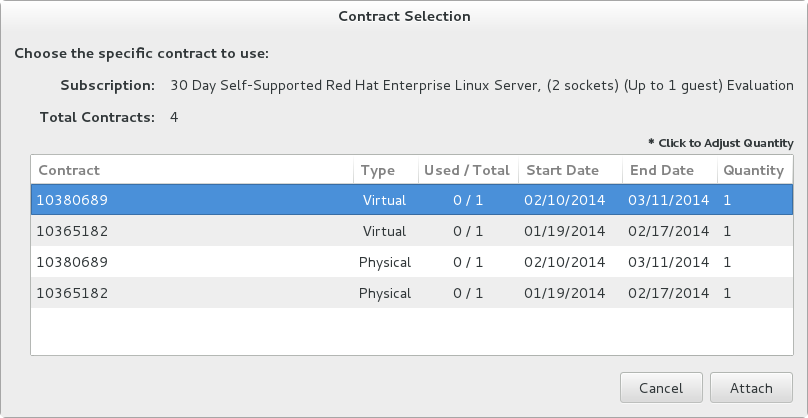
Task: Edit quantity for Physical 10380689 contract
Action: point(728,262)
